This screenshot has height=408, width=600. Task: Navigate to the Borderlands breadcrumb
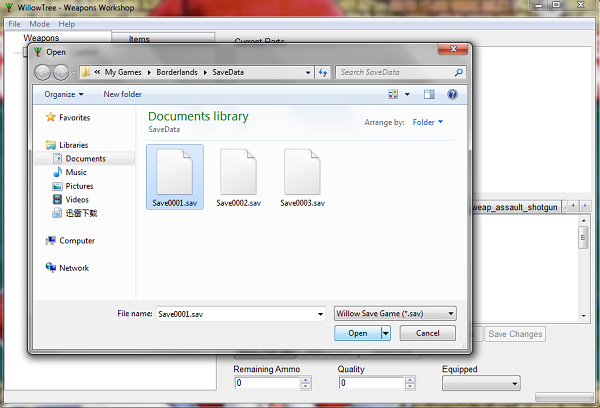tap(177, 72)
